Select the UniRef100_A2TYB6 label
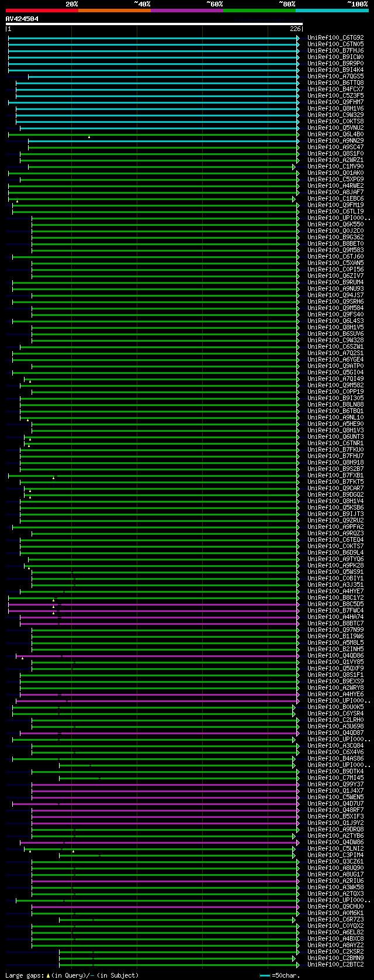Image resolution: width=374 pixels, height=980 pixels. click(x=335, y=836)
